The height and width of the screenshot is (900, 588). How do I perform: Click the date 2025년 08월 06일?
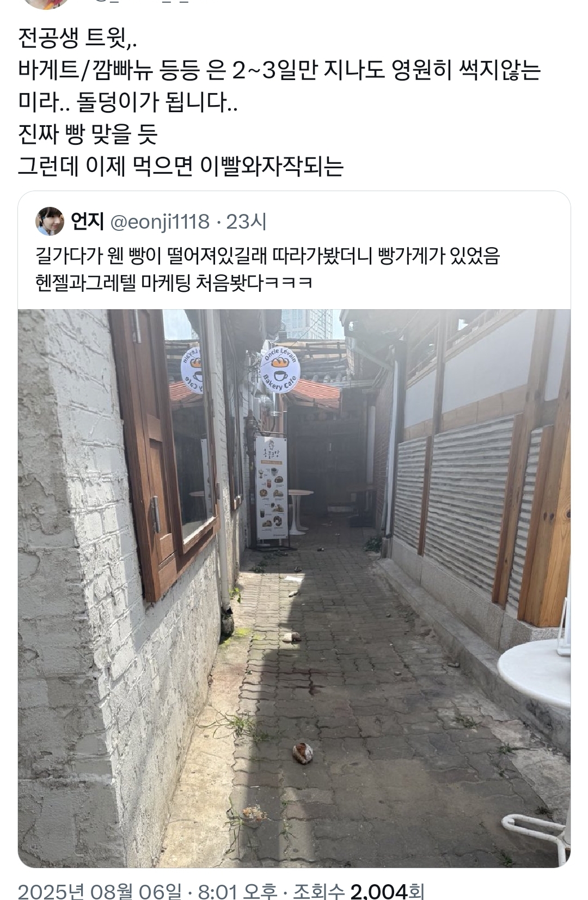point(100,891)
